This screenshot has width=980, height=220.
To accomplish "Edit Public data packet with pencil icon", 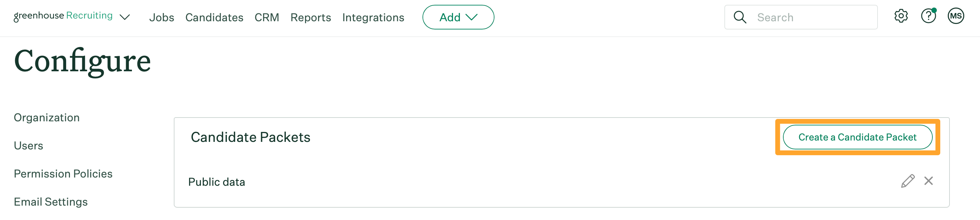I will click(907, 181).
